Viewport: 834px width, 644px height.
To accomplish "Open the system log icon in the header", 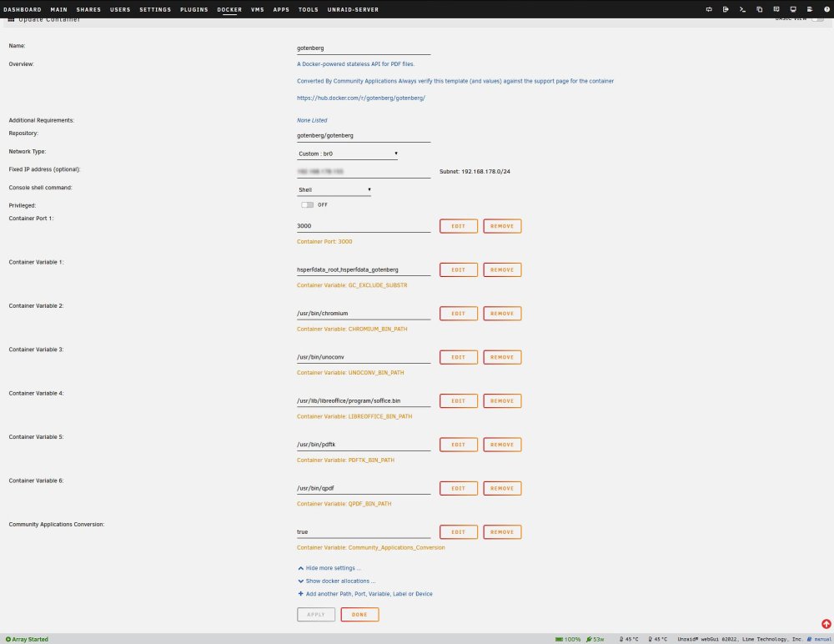I will 810,9.
